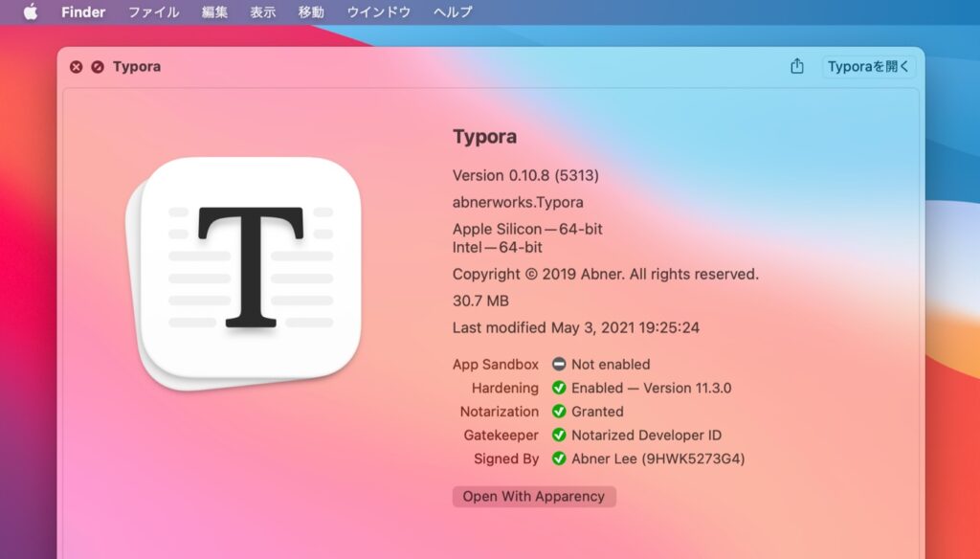The image size is (980, 559).
Task: Click the App Sandbox 'Not enabled' status icon
Action: pos(560,364)
